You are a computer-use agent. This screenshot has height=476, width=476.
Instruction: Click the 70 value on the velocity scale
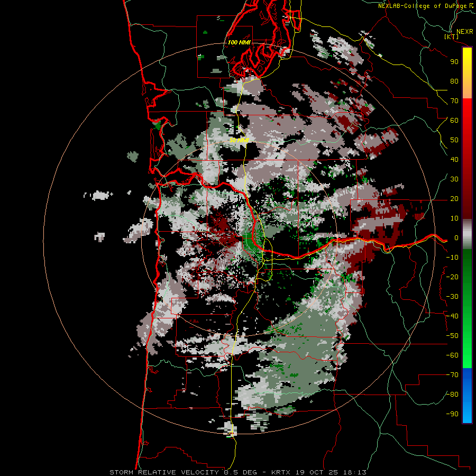(454, 101)
